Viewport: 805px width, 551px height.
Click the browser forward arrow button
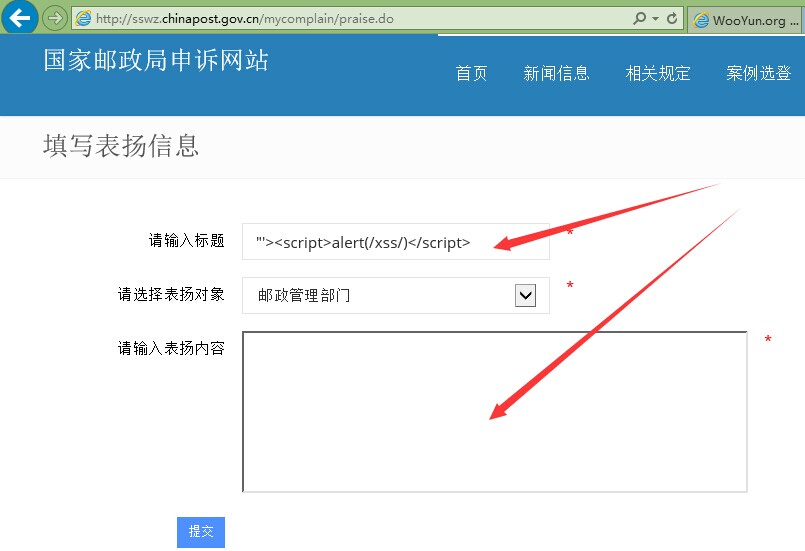point(54,19)
